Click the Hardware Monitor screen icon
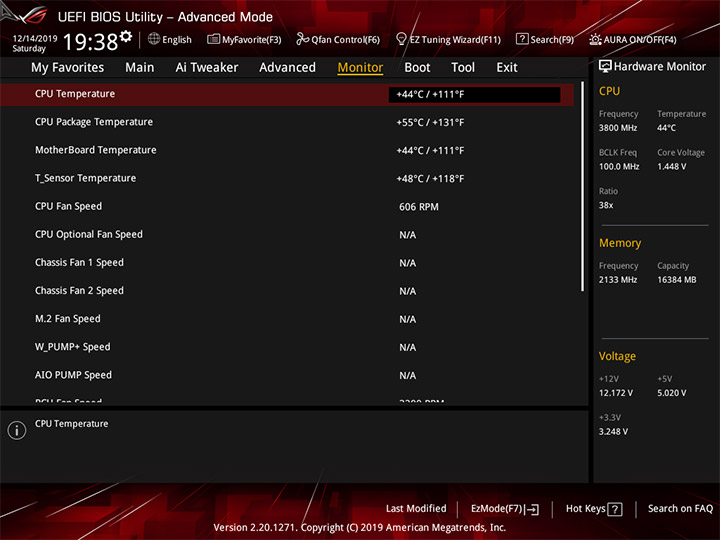The height and width of the screenshot is (540, 720). tap(605, 67)
